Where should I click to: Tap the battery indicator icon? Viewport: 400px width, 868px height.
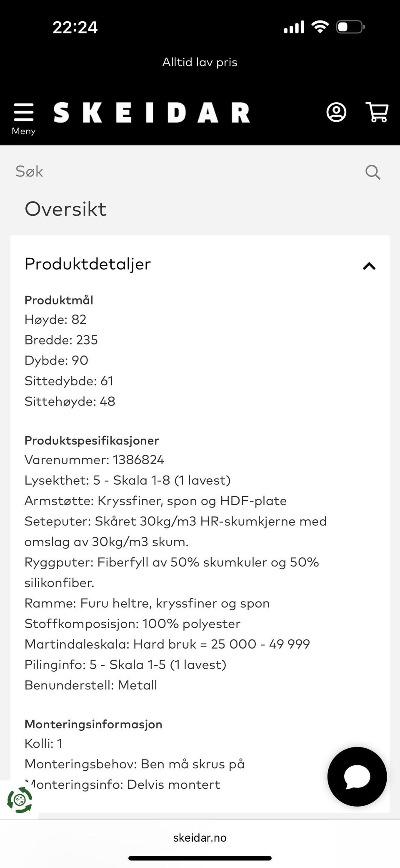click(x=351, y=27)
